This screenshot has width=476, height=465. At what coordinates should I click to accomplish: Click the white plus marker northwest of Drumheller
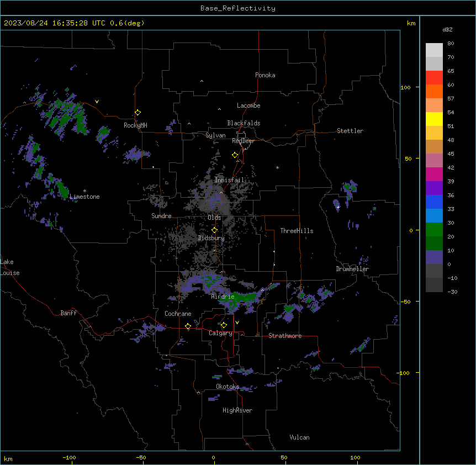point(338,207)
